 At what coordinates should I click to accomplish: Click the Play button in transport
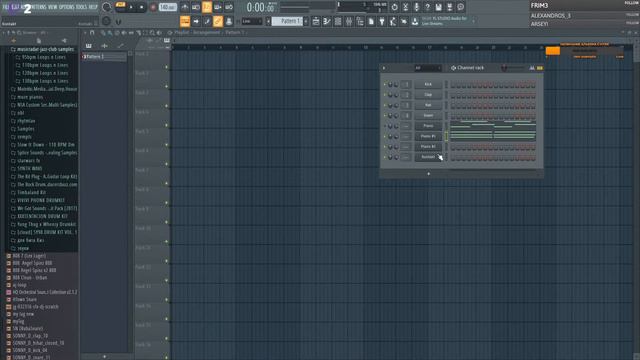pyautogui.click(x=131, y=7)
